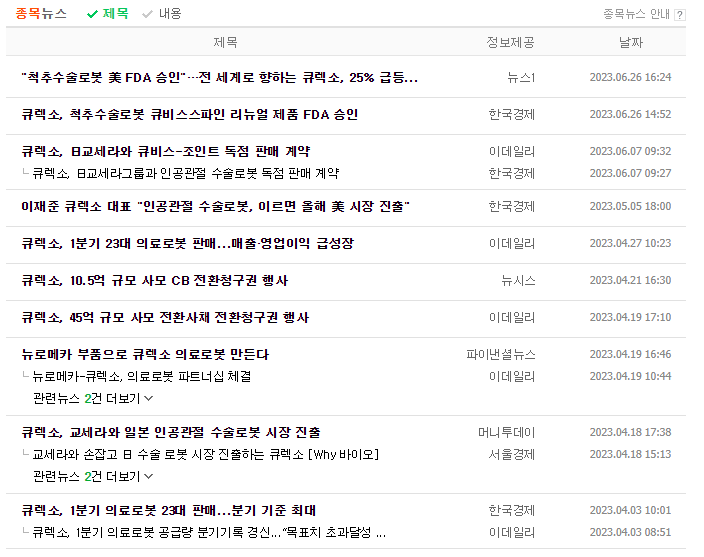Open sub-article 日교세라그룹과 인공관절 수술로봇 독점 판매
Viewport: 704px width, 557px height.
pos(185,173)
